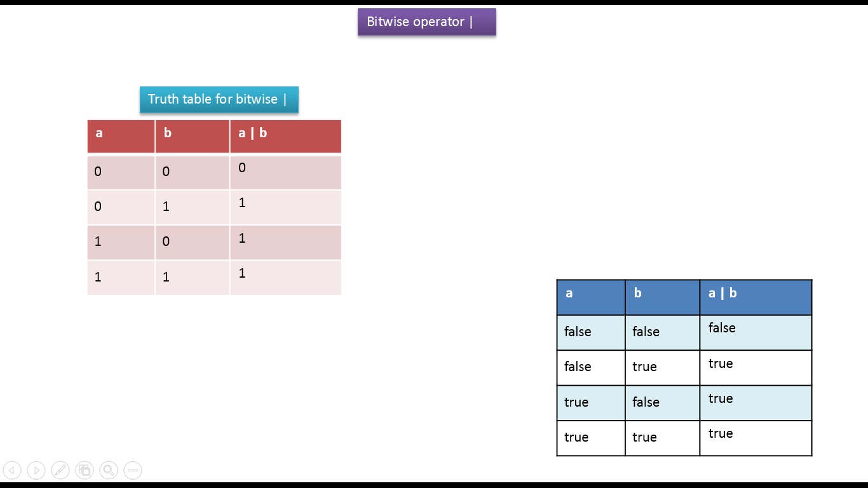This screenshot has height=488, width=868.
Task: Show all slides grid view
Action: [85, 470]
